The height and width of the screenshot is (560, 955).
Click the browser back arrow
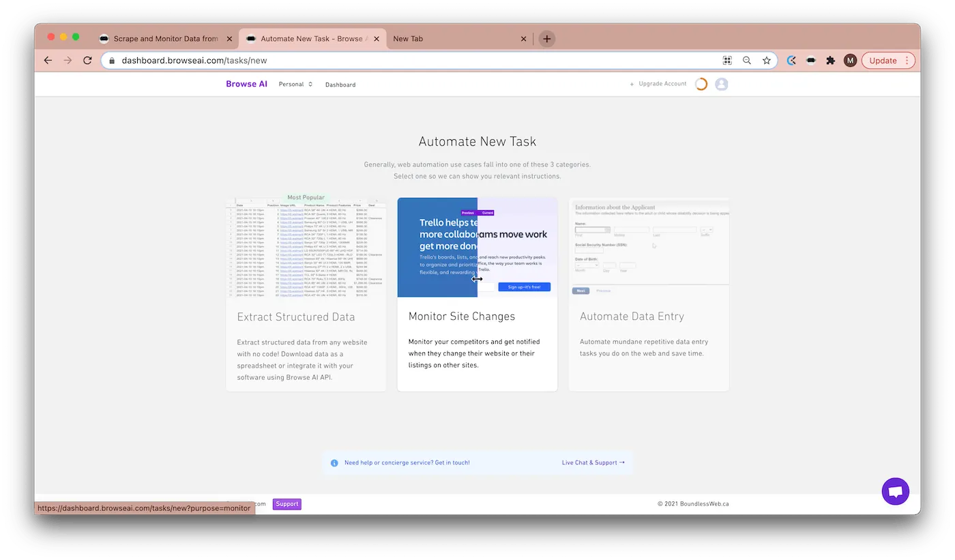pyautogui.click(x=48, y=60)
